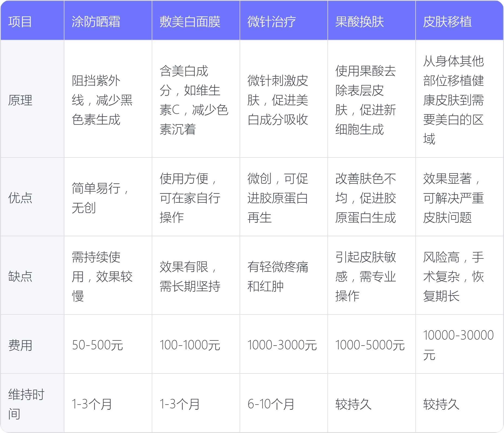Select the 皮肤移植 column header
504x433 pixels.
[x=447, y=22]
